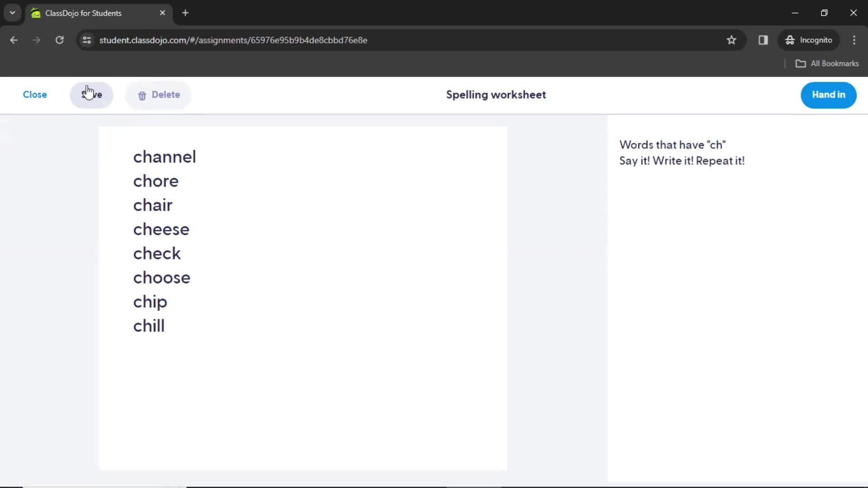Click the Hand In button
Image resolution: width=868 pixels, height=488 pixels.
[x=829, y=94]
